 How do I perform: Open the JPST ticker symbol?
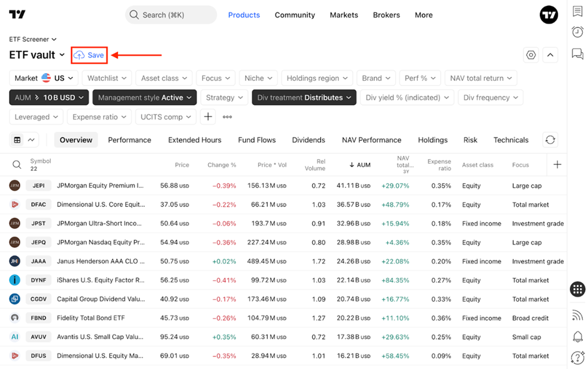pos(38,223)
